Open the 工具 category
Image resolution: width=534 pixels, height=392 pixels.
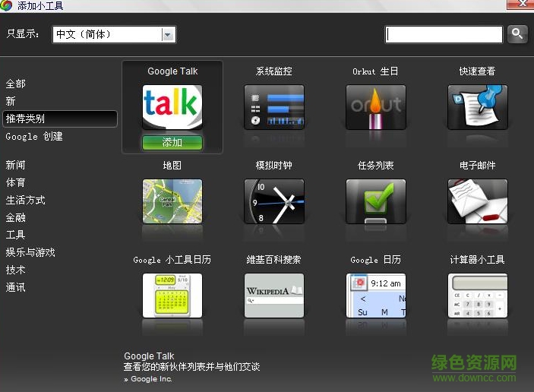pos(15,235)
